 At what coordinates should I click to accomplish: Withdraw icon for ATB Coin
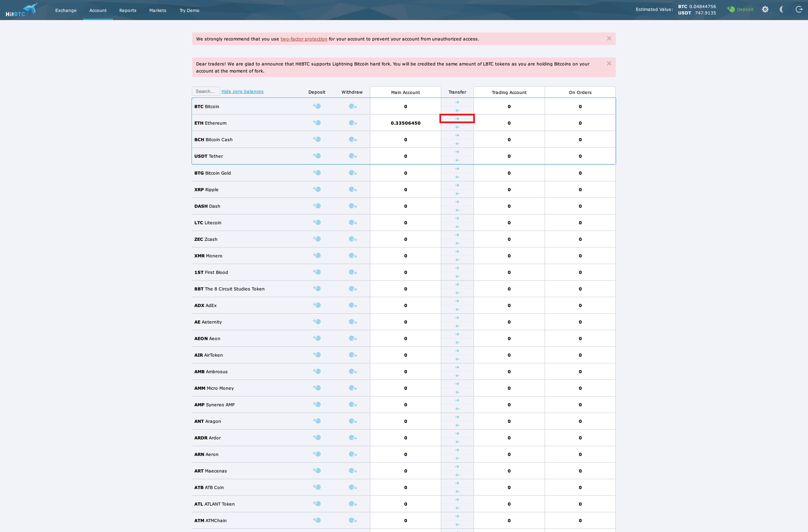[353, 487]
